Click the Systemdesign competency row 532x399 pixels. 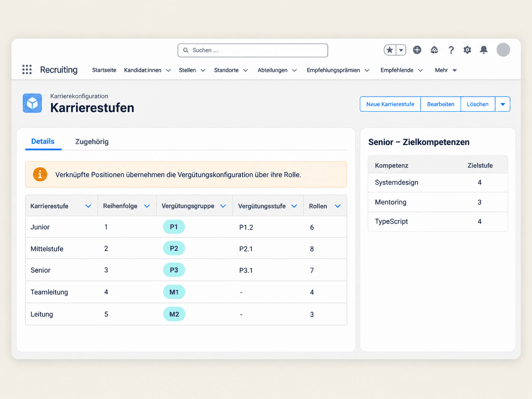438,182
